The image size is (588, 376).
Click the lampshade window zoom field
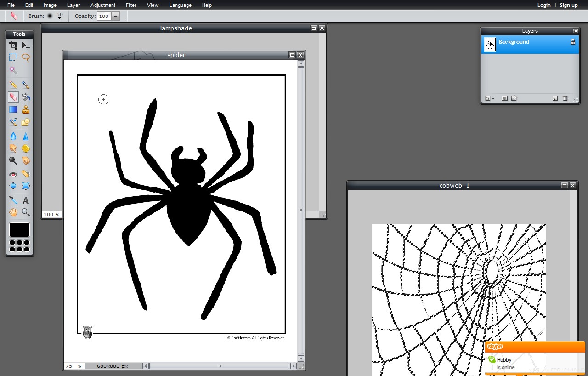click(x=51, y=215)
